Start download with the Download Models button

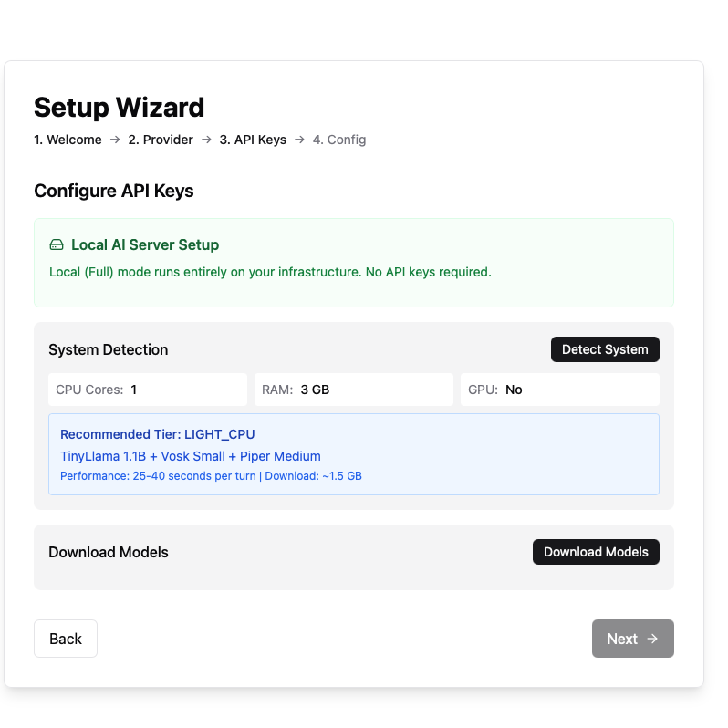[596, 552]
